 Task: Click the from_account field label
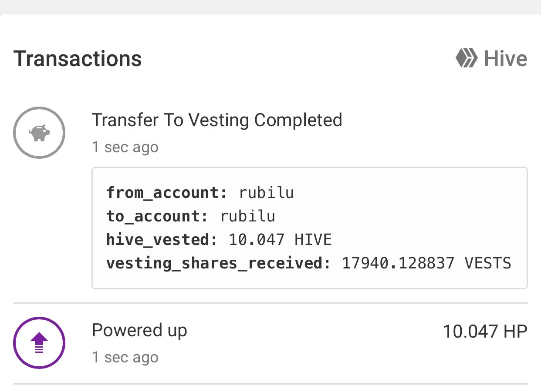pos(167,193)
